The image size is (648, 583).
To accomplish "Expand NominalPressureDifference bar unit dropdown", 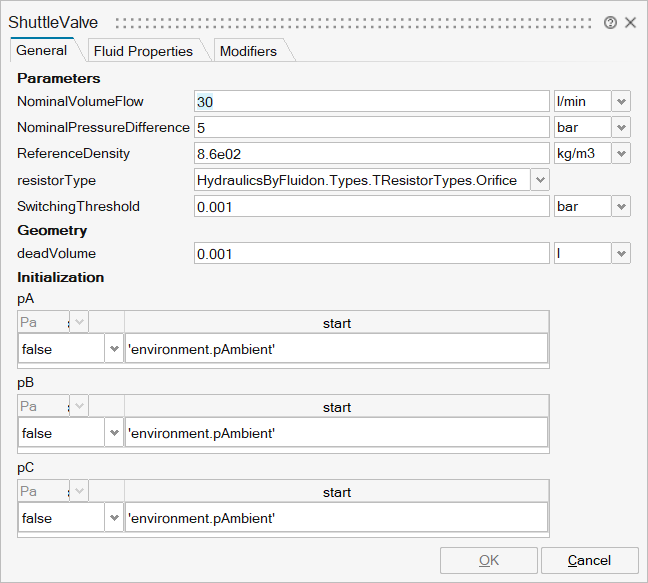I will coord(621,128).
